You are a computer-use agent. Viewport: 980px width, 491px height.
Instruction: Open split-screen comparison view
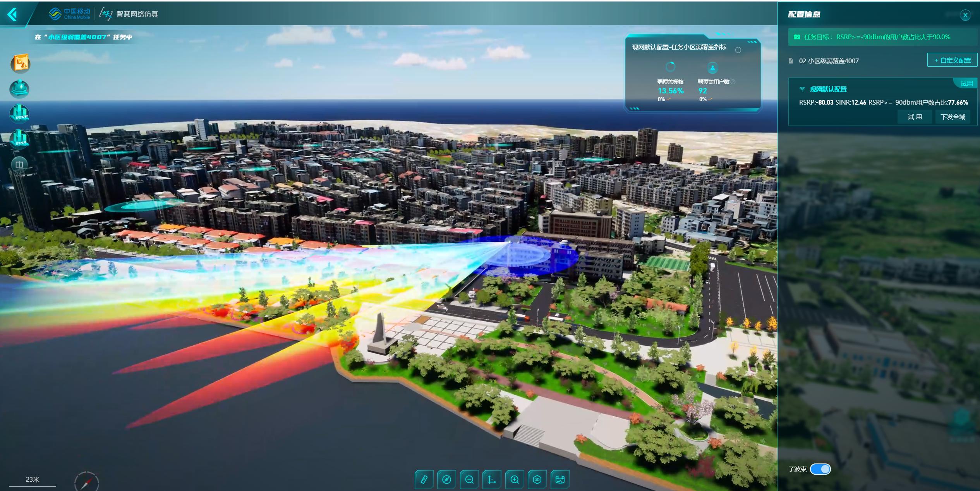click(x=19, y=164)
